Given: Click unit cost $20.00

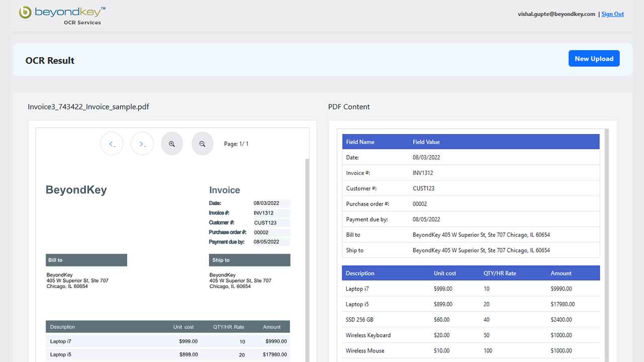Looking at the screenshot, I should click(x=442, y=335).
